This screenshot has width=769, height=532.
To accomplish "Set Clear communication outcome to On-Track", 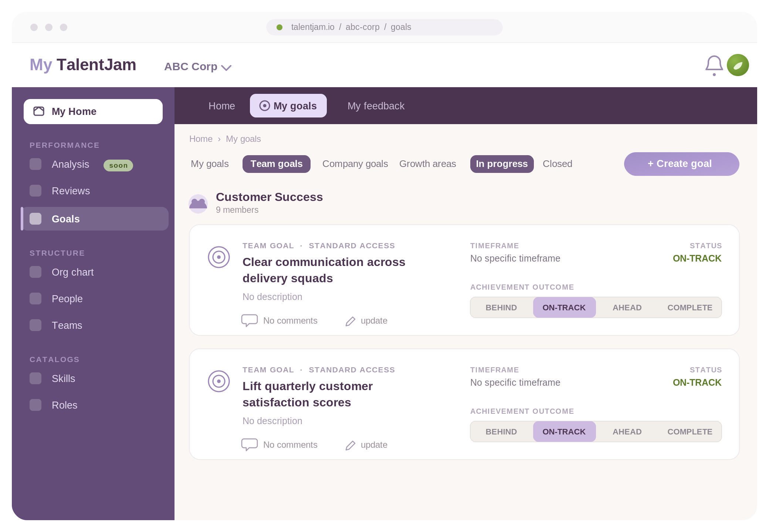I will click(x=564, y=307).
